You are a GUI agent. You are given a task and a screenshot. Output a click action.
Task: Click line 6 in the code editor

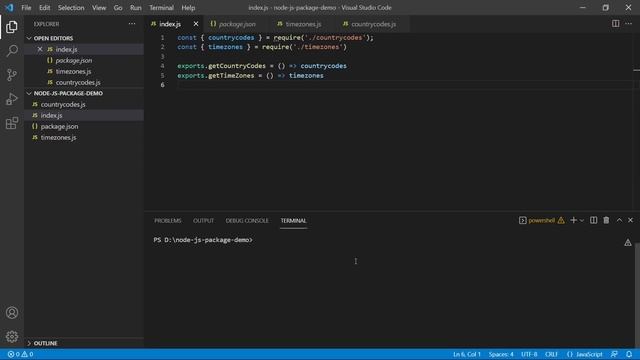404,85
